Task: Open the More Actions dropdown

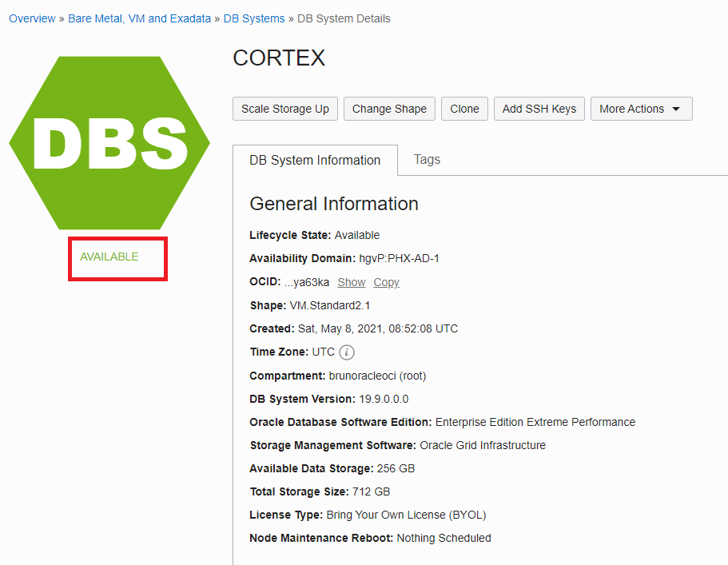Action: coord(641,109)
